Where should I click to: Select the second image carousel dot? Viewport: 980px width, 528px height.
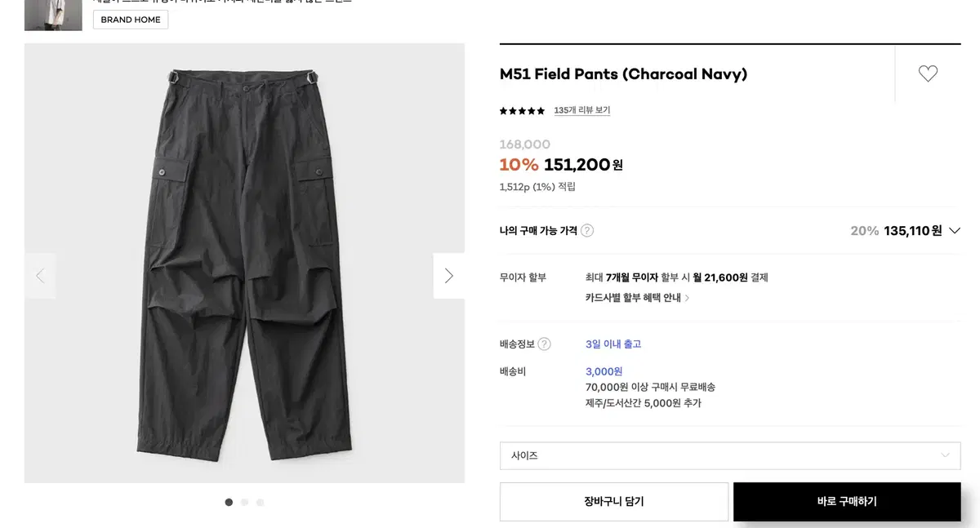tap(244, 502)
